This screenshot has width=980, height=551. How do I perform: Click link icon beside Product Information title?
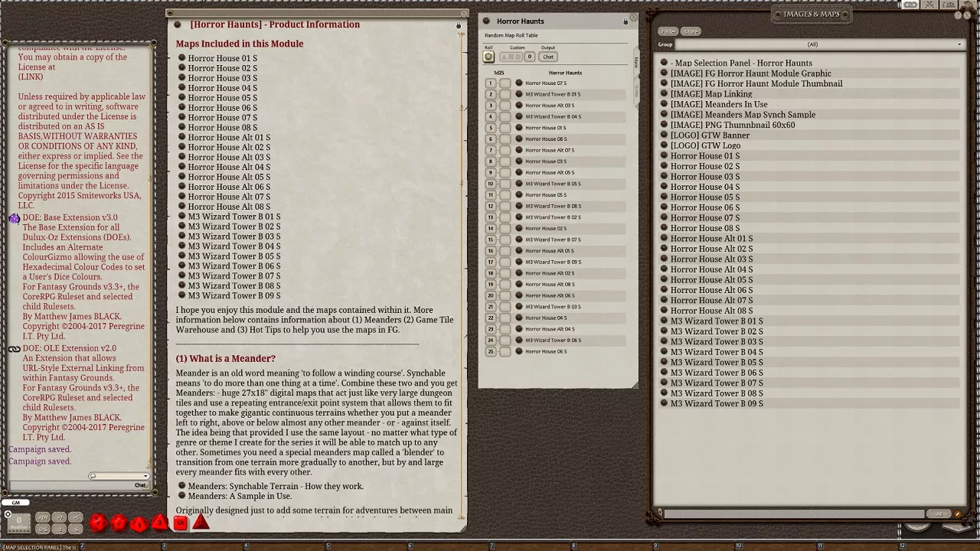pos(178,24)
